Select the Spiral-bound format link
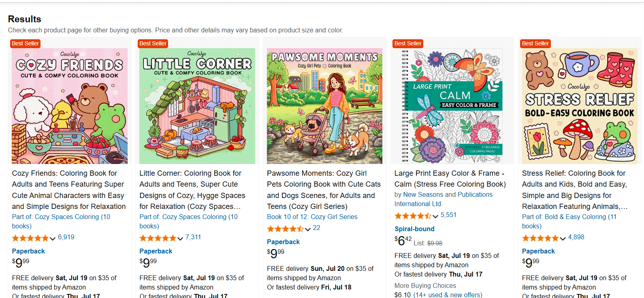The image size is (644, 298). pos(414,229)
